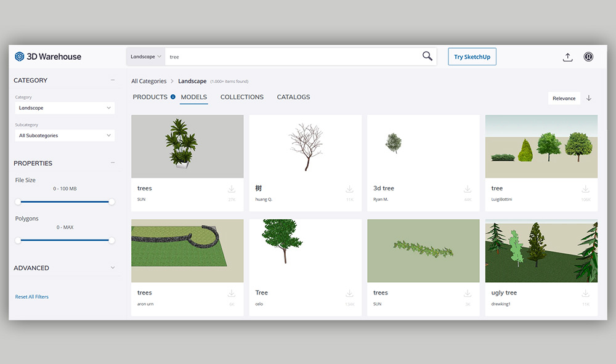616x364 pixels.
Task: Expand the ADVANCED section
Action: (113, 268)
